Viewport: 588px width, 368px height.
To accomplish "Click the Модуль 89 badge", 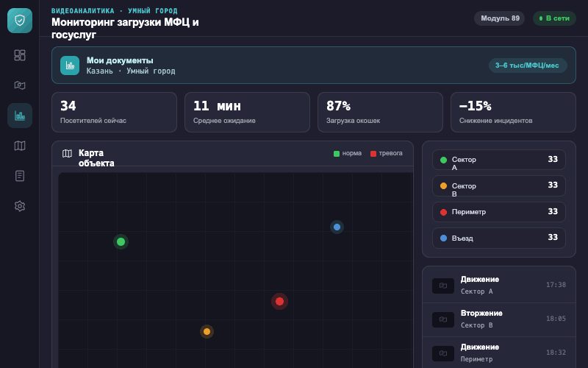I will pos(500,18).
